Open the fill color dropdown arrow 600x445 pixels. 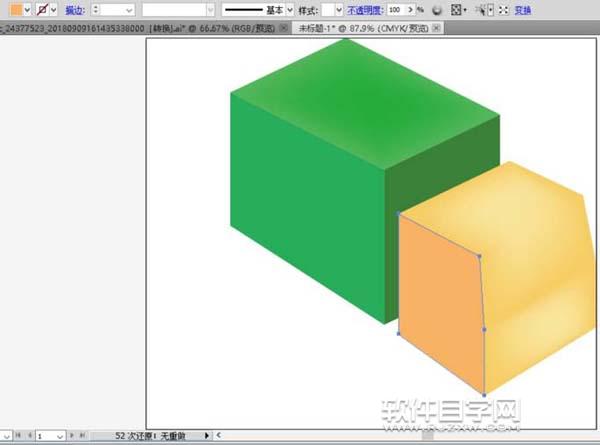coord(27,10)
